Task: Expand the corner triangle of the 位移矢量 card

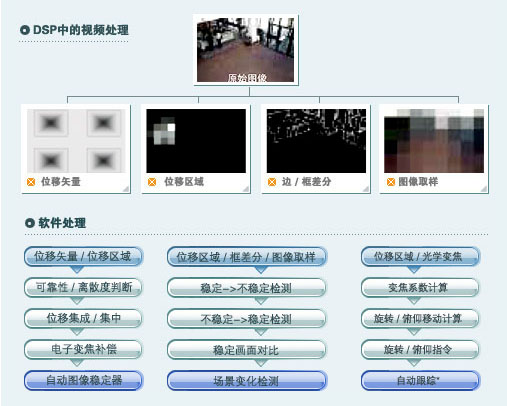Action: (126, 189)
